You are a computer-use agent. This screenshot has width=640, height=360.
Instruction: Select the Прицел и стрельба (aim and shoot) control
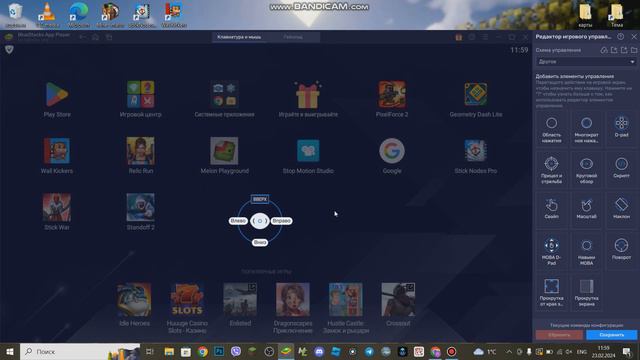click(x=551, y=170)
